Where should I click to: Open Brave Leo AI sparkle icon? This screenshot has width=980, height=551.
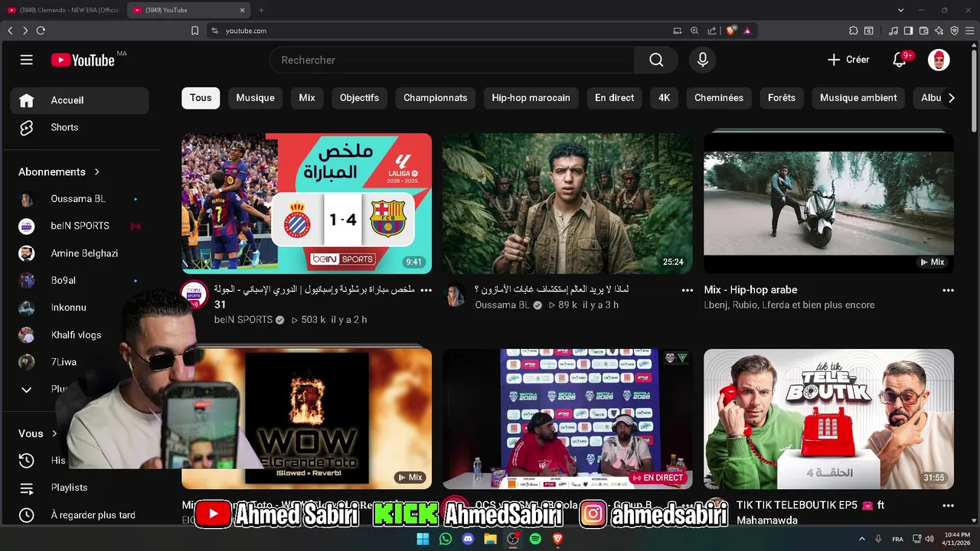click(939, 31)
